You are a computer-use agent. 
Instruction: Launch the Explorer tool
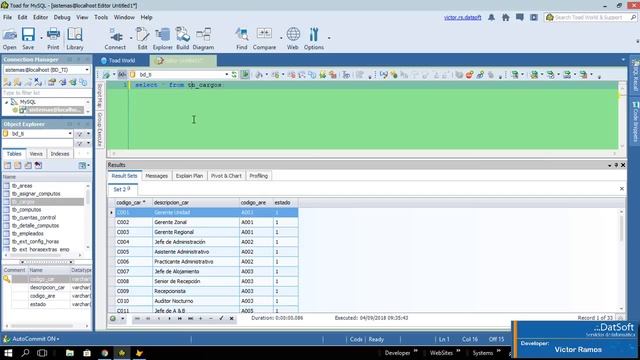162,39
